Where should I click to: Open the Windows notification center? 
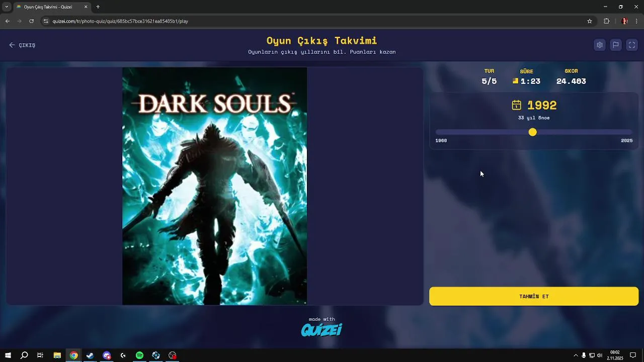[633, 355]
